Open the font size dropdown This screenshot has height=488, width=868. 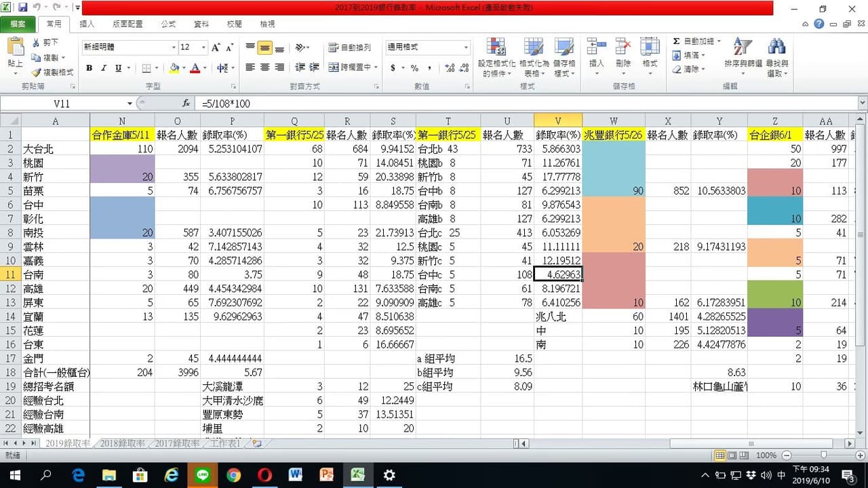click(203, 47)
